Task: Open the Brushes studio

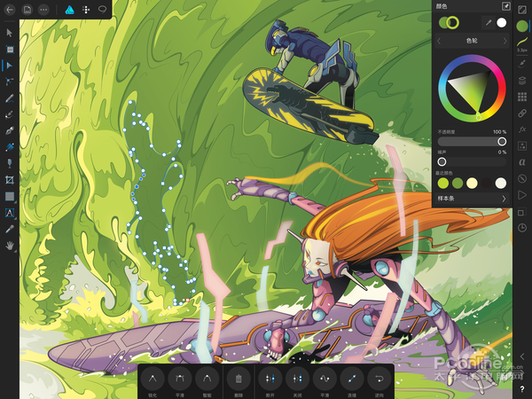Action: [522, 64]
